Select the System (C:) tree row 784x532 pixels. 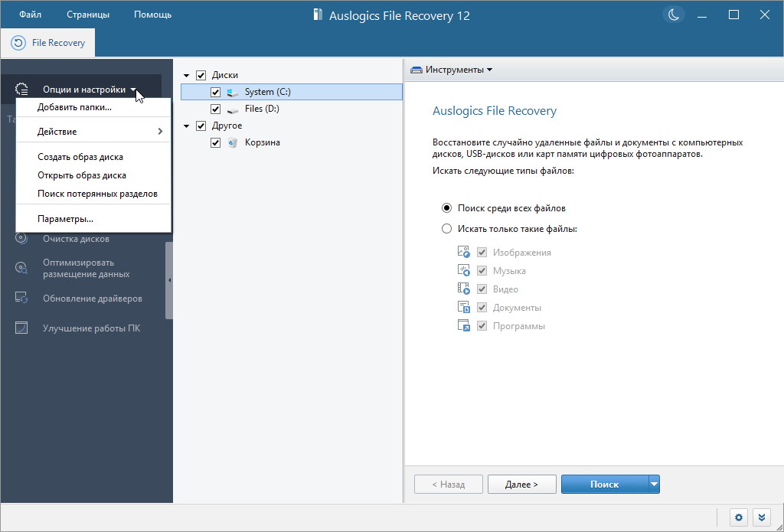click(292, 93)
